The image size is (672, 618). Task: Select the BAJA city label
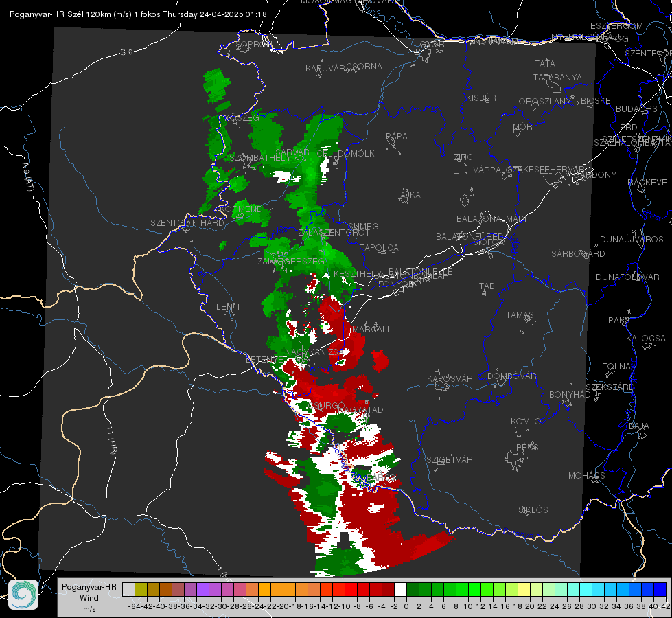[639, 426]
